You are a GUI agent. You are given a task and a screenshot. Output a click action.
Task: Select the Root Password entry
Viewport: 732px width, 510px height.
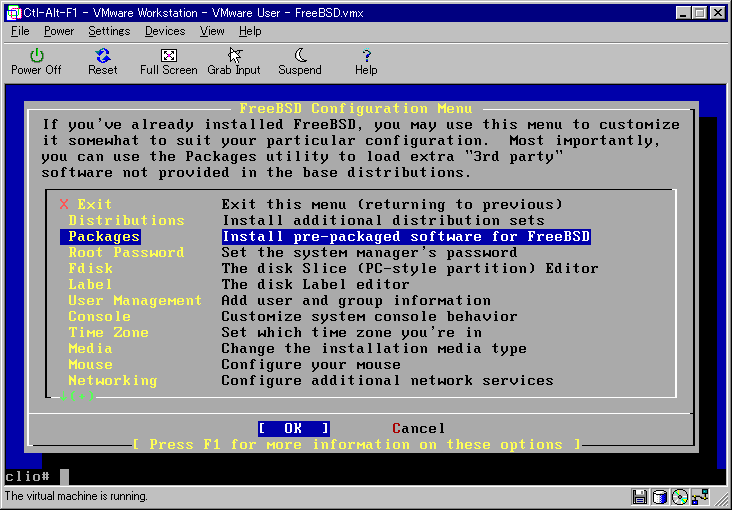click(x=127, y=253)
